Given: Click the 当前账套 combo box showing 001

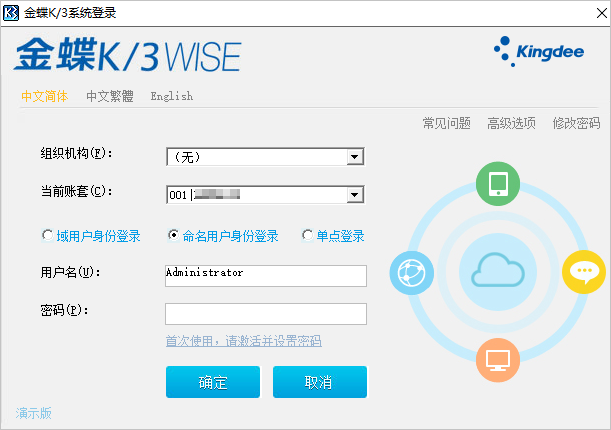Looking at the screenshot, I should point(265,195).
